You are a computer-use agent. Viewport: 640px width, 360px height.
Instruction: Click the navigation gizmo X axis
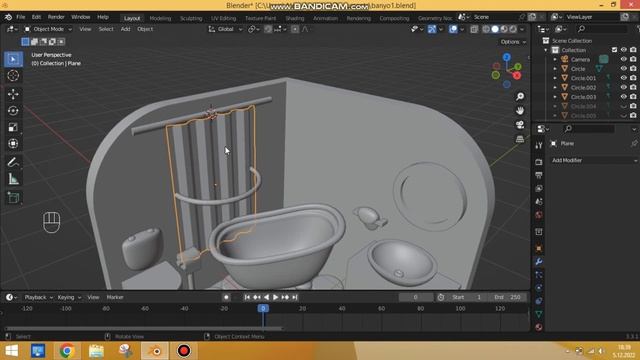coord(517,76)
